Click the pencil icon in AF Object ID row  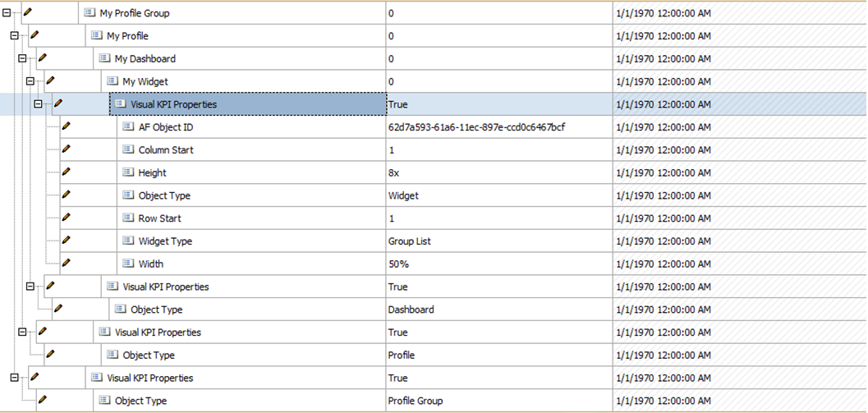[x=67, y=126]
